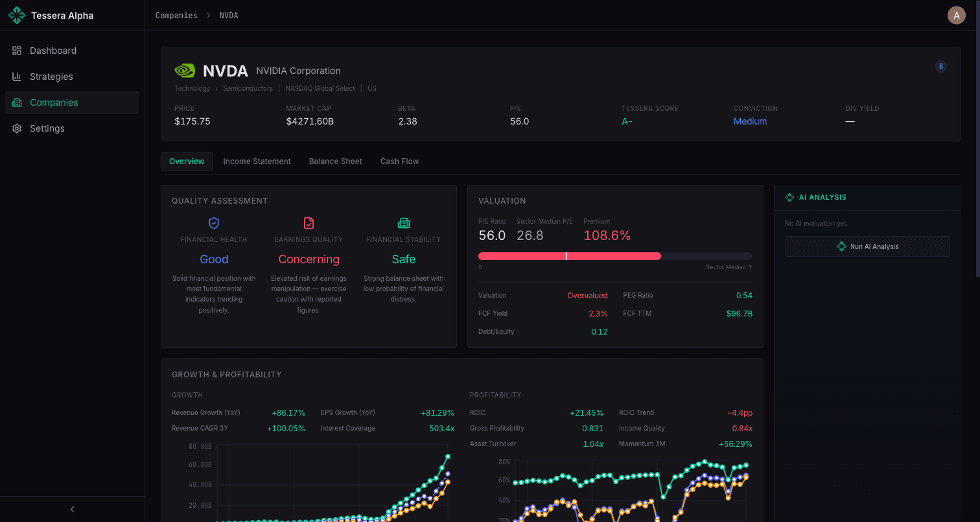Click the P/E premium valuation bar

pos(569,255)
